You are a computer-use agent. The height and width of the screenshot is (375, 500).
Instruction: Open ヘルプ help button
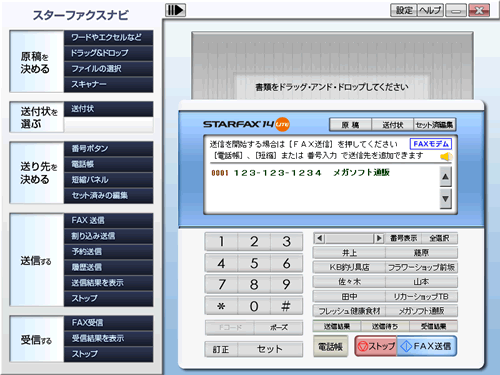pos(430,10)
